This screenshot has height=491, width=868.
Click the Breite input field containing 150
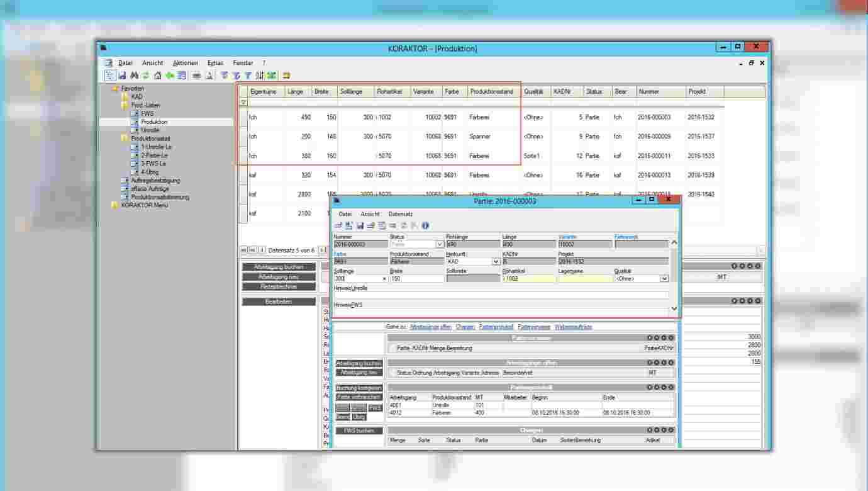[x=416, y=278]
